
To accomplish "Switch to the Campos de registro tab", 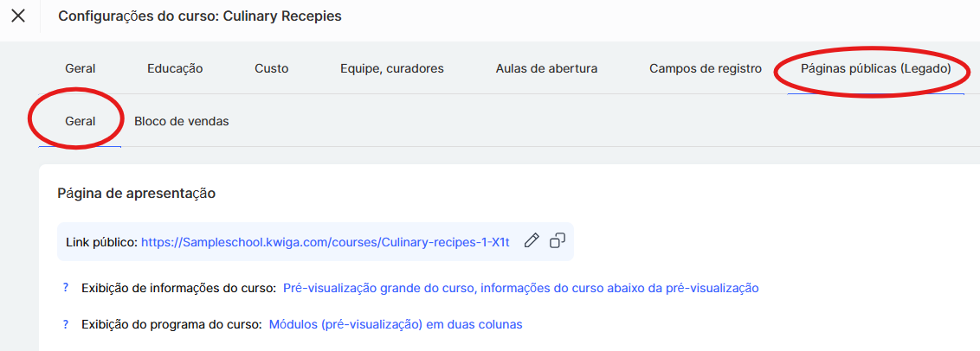I will (706, 68).
